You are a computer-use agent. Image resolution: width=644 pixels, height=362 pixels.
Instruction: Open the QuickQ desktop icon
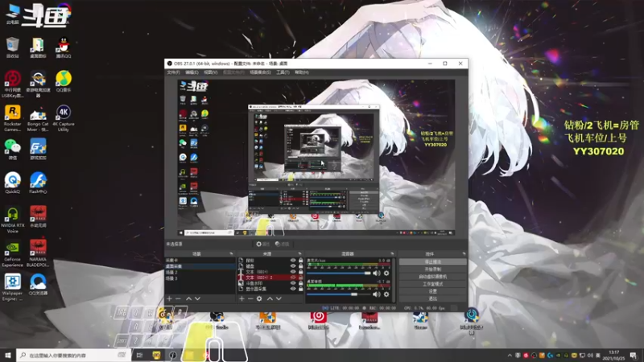(x=13, y=183)
